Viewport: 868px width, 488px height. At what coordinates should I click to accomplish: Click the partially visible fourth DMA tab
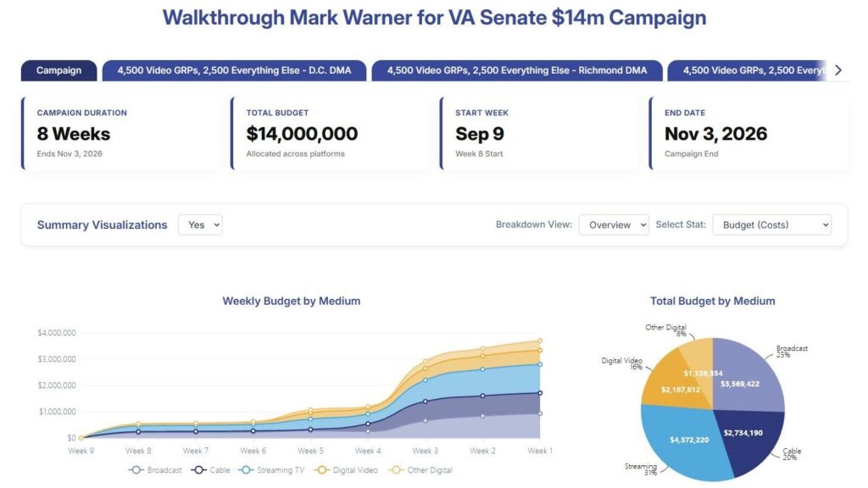(748, 70)
